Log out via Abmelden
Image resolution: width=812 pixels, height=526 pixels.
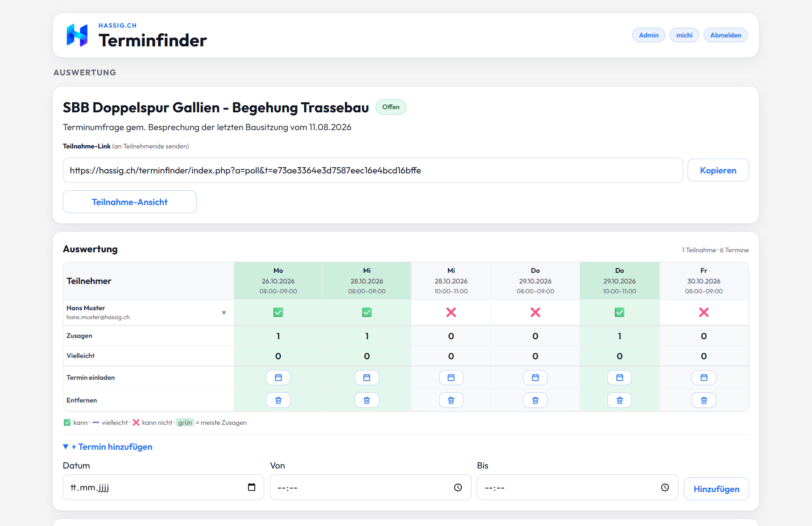pos(725,35)
